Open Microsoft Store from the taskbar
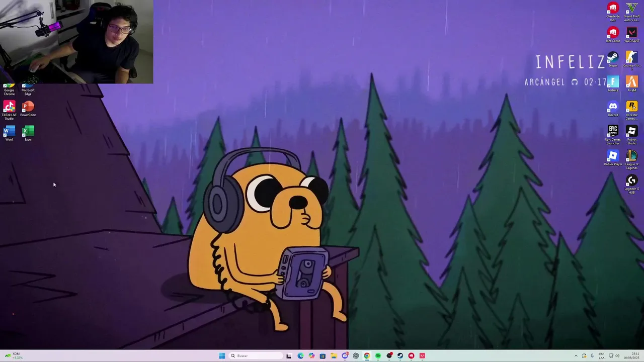The width and height of the screenshot is (644, 362). 323,355
